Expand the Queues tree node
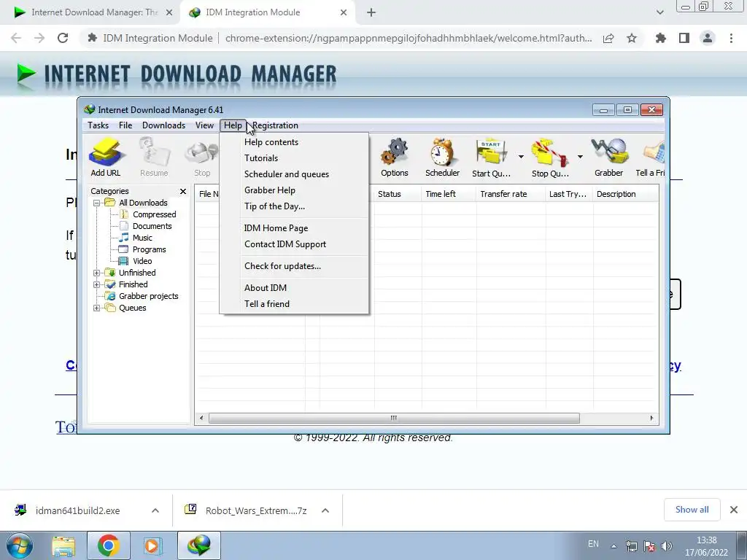 coord(97,308)
